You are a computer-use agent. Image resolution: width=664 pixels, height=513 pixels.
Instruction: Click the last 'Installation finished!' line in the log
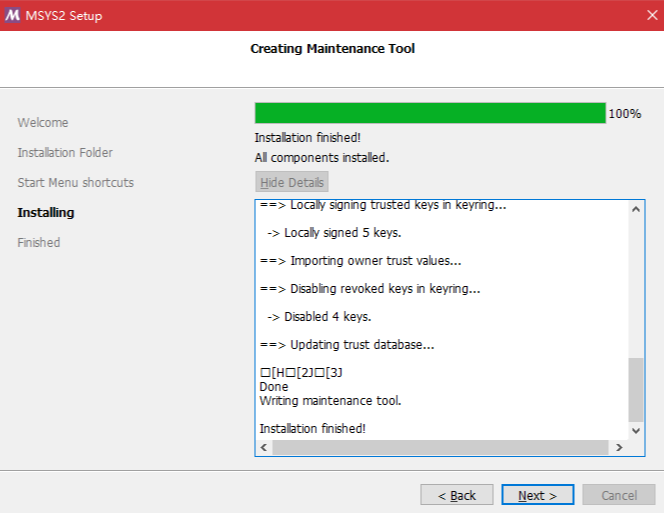click(x=313, y=429)
